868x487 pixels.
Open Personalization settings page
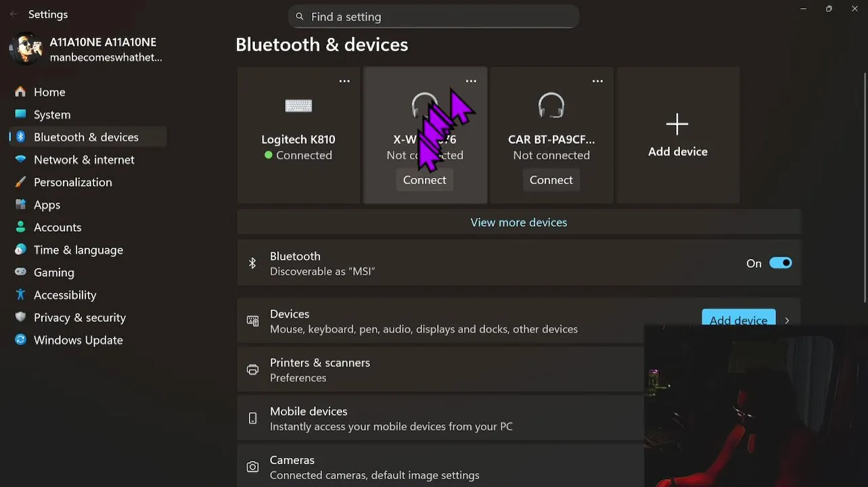[72, 182]
